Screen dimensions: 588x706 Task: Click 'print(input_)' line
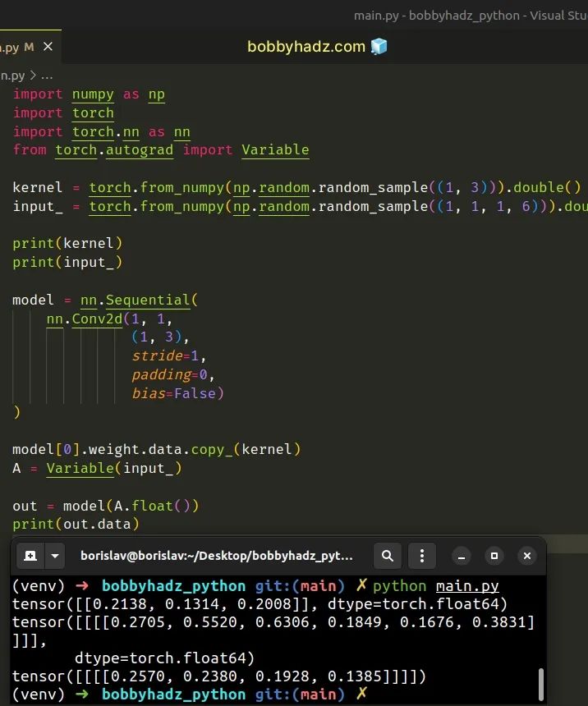click(x=67, y=262)
